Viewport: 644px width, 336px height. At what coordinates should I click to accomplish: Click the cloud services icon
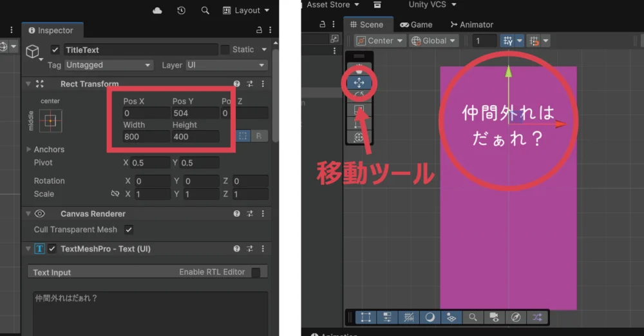coord(158,10)
